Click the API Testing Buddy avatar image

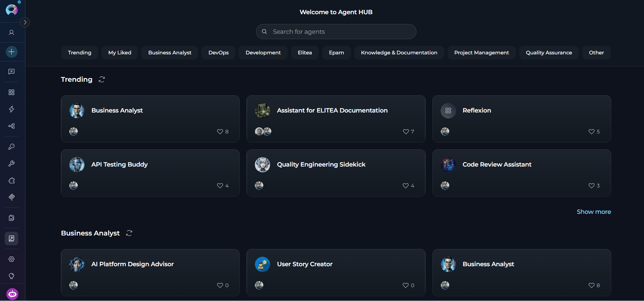click(77, 165)
